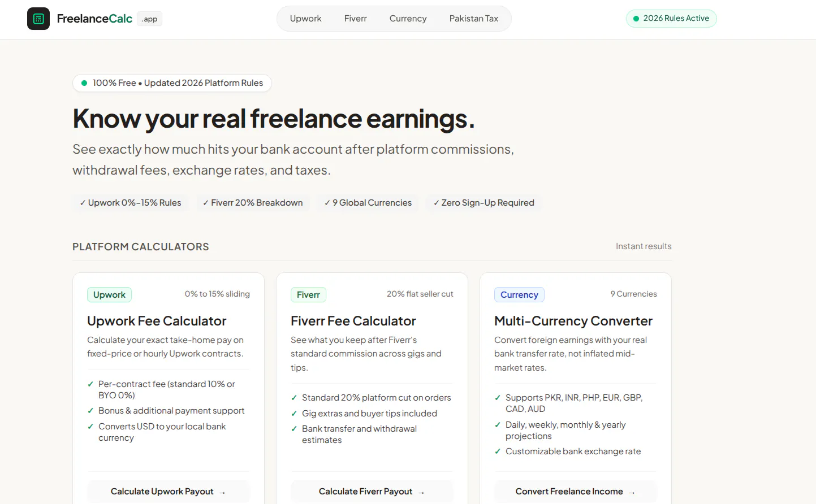Click 'Gig extras and buyer tips included' line

coord(369,414)
